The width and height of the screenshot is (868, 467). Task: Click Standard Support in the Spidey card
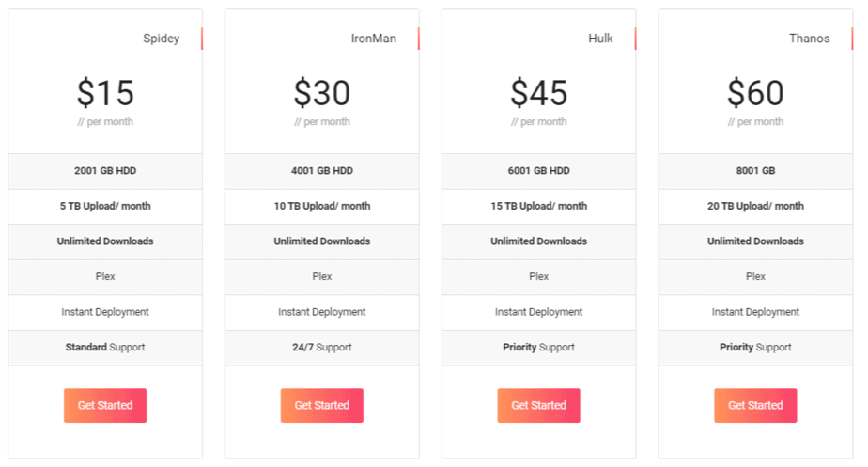[105, 348]
